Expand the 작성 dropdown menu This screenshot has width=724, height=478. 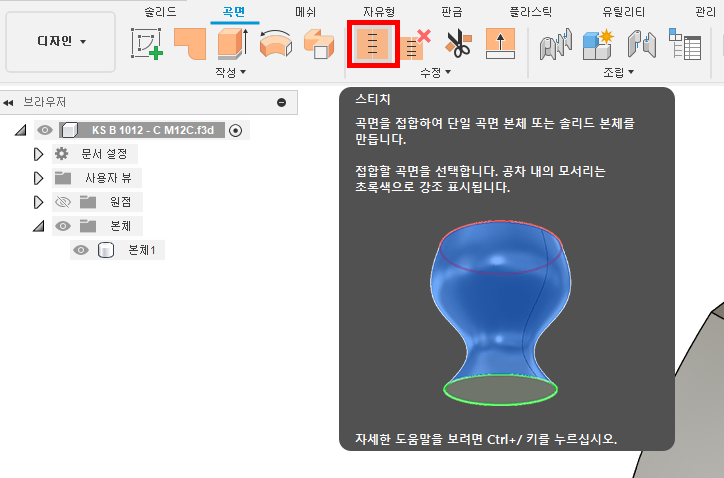pos(230,72)
